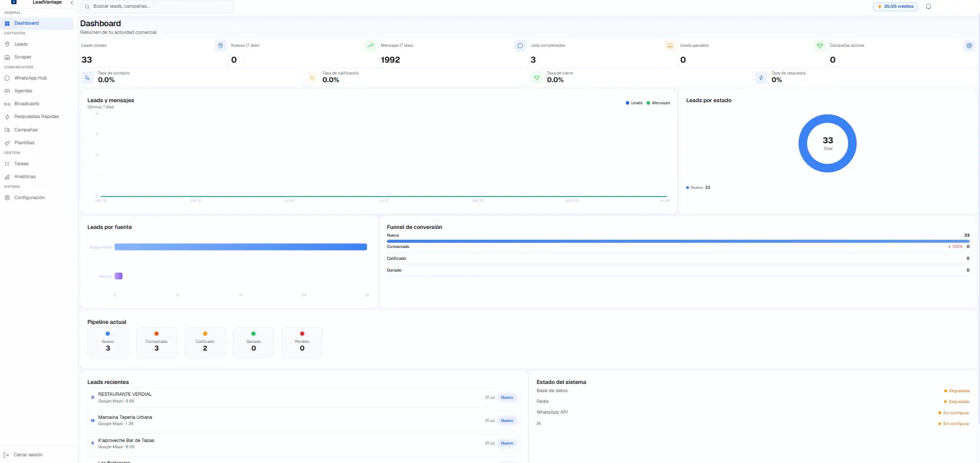Click the Mensajes value 1992
This screenshot has height=463, width=980.
click(x=390, y=60)
